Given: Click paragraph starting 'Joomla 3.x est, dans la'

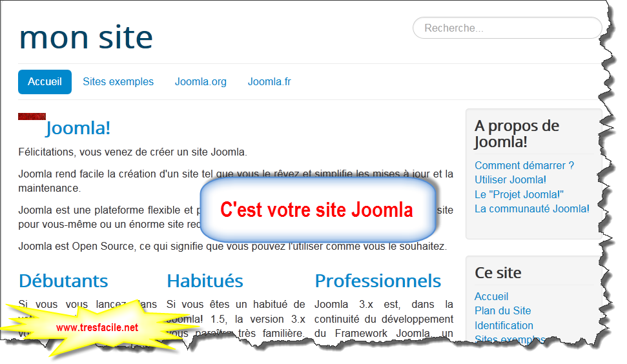Looking at the screenshot, I should [x=384, y=319].
